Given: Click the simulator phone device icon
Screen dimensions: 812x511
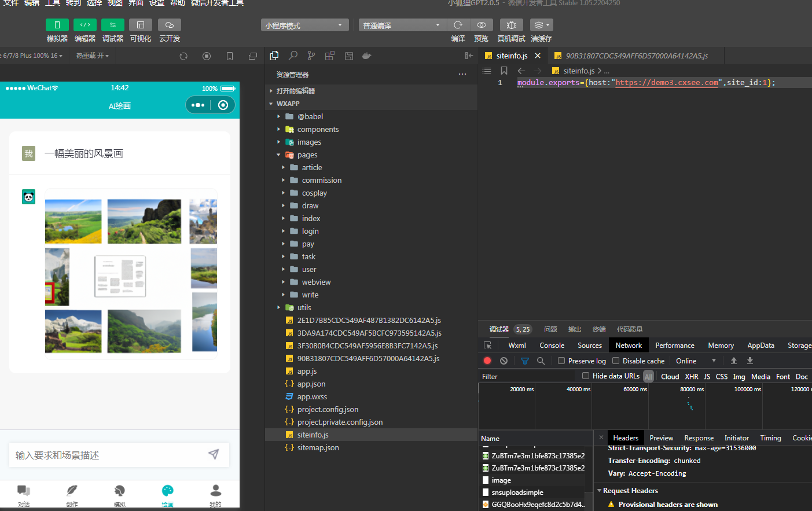Looking at the screenshot, I should [230, 56].
